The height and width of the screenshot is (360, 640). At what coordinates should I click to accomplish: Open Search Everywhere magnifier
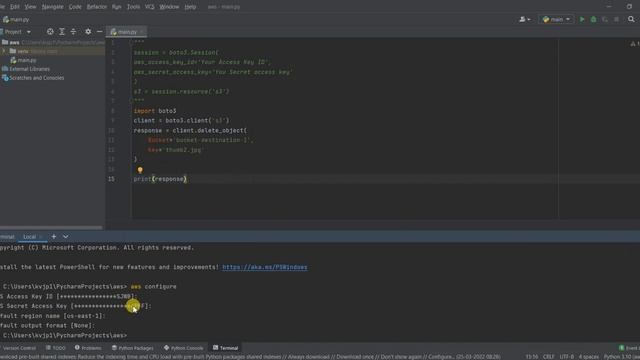631,19
